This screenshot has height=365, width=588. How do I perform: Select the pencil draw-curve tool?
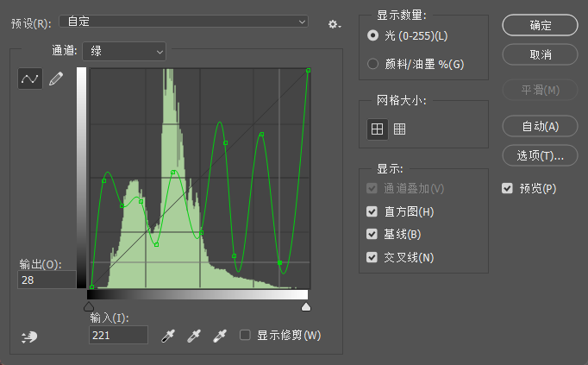point(56,79)
